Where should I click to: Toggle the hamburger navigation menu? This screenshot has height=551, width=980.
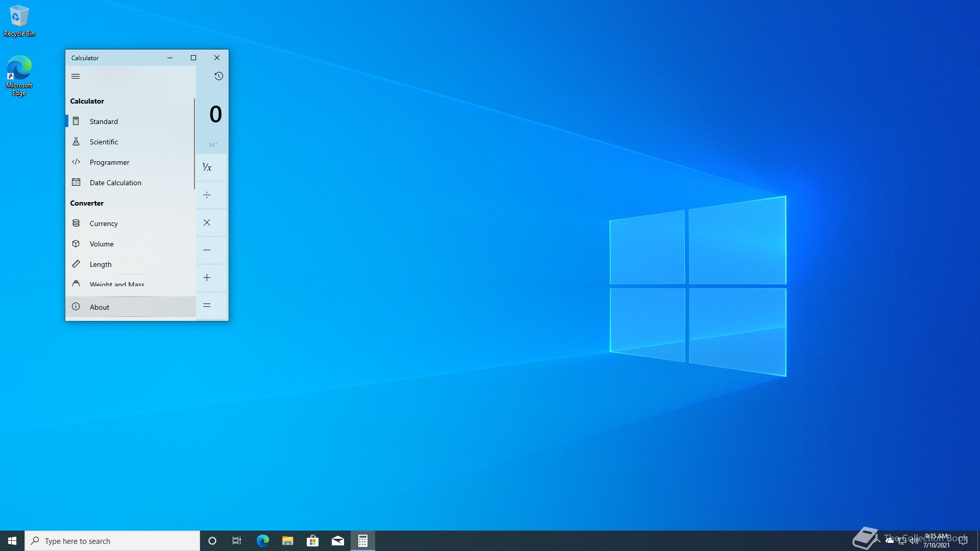pos(76,77)
